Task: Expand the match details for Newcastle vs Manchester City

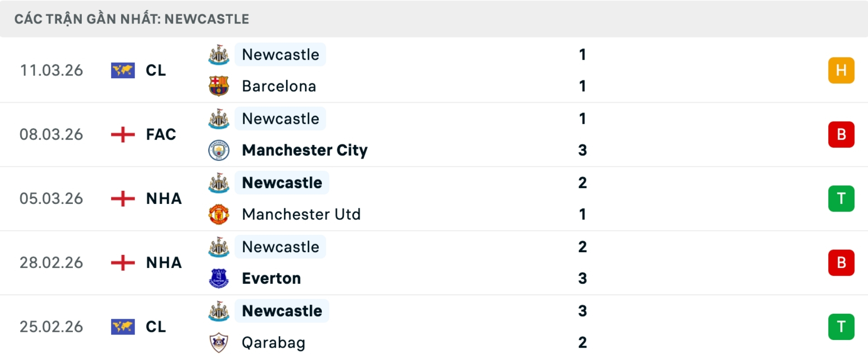Action: point(434,134)
